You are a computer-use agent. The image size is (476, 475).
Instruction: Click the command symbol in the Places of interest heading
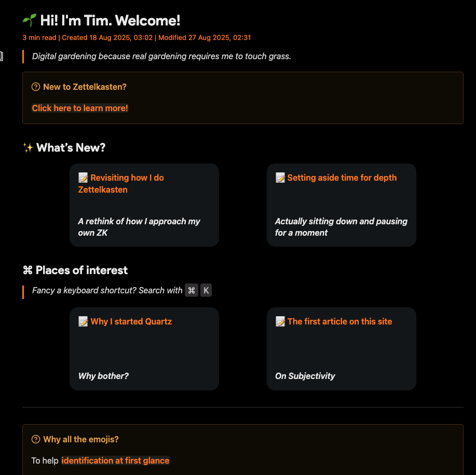point(28,270)
